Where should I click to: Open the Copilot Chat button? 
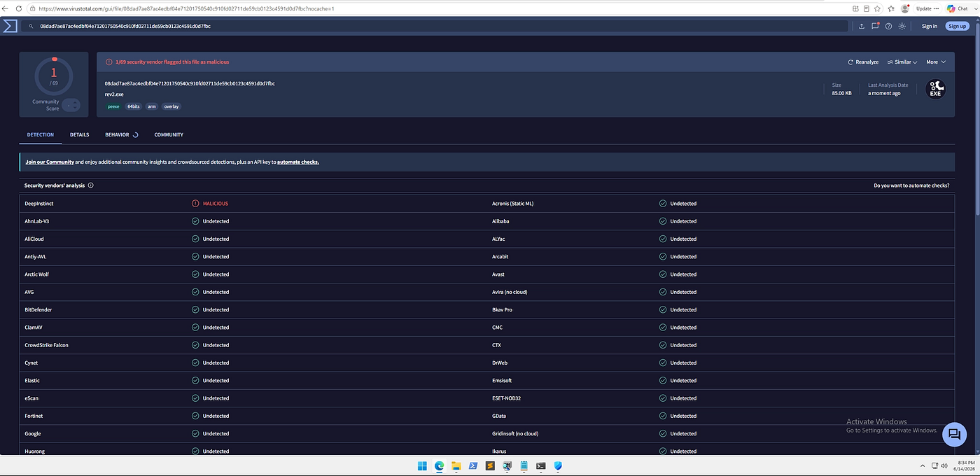[x=957, y=8]
